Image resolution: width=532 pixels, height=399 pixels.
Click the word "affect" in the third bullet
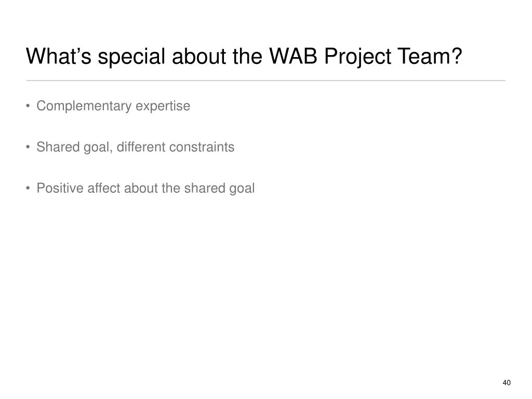point(104,188)
